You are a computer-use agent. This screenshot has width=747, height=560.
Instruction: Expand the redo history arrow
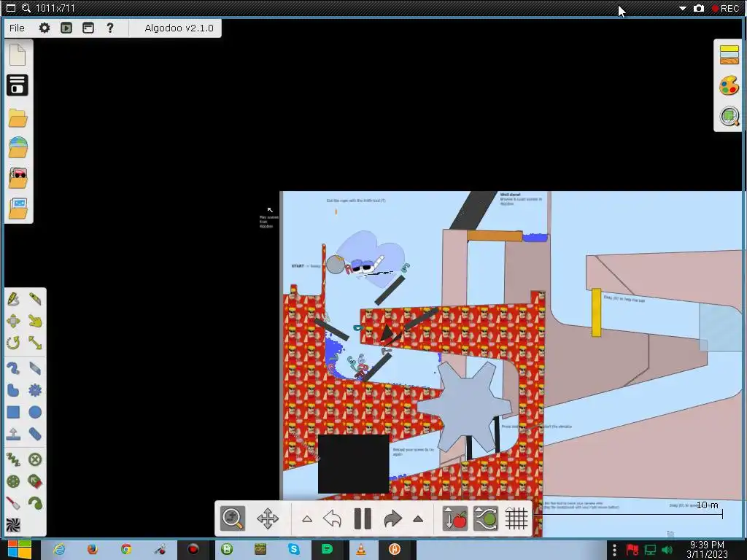click(418, 519)
